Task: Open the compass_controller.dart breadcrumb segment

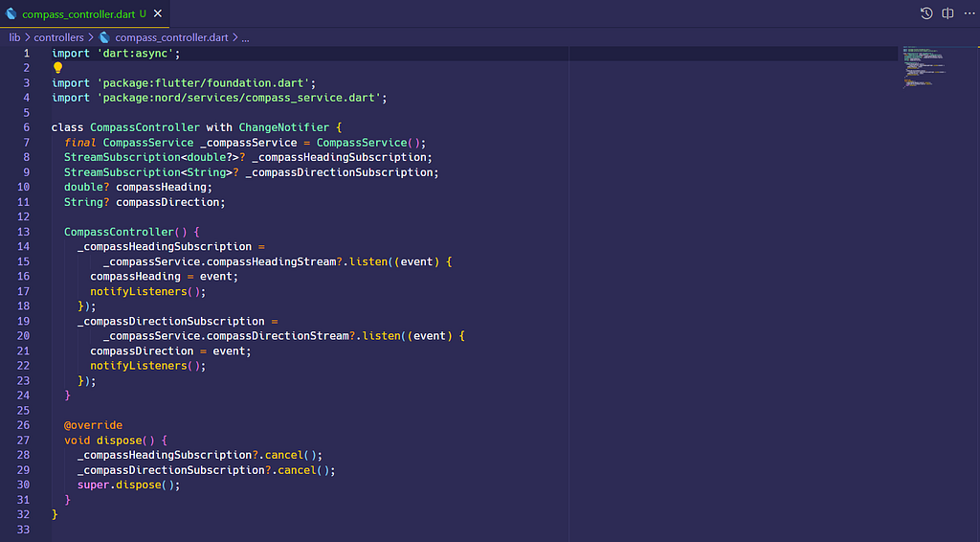Action: coord(171,37)
